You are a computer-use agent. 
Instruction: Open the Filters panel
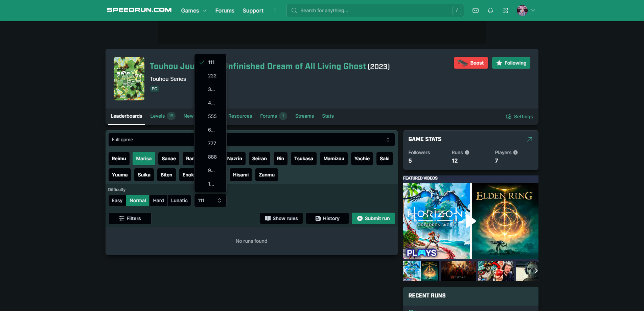tap(130, 218)
